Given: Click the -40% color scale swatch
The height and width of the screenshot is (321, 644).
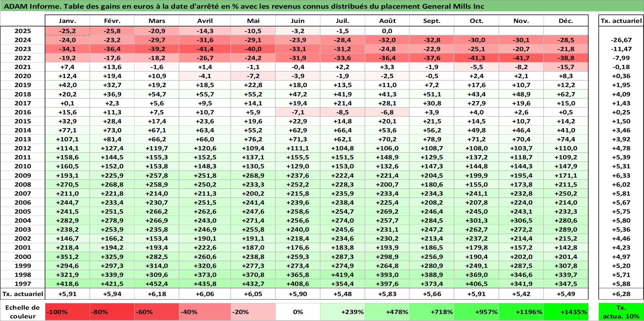Looking at the screenshot, I should coord(205,312).
